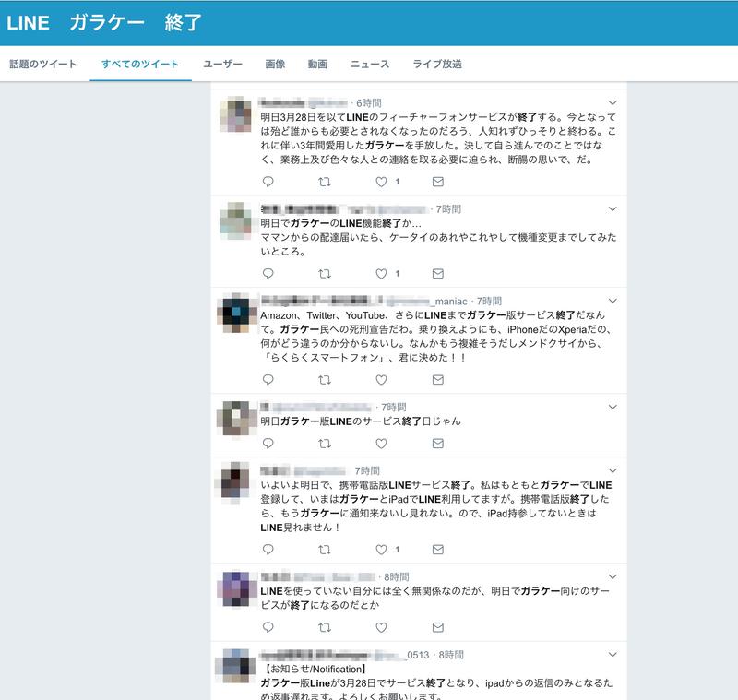The height and width of the screenshot is (700, 738).
Task: Open the ユーザー tab
Action: 222,64
